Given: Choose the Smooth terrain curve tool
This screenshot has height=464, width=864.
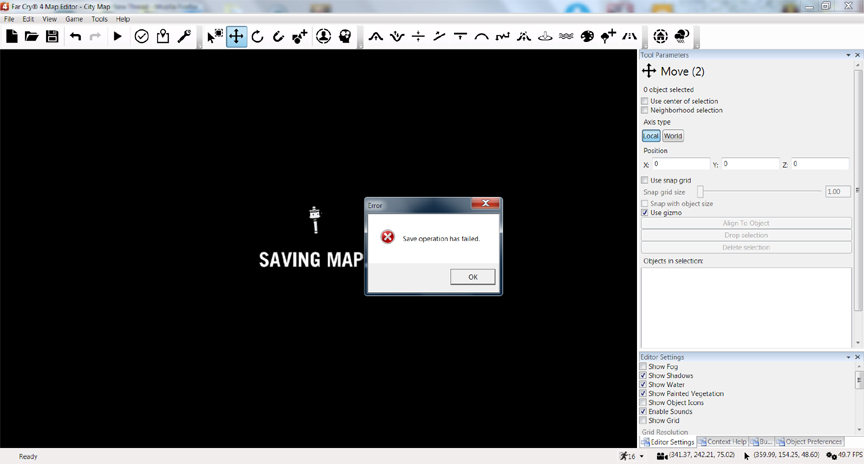Looking at the screenshot, I should coord(482,36).
